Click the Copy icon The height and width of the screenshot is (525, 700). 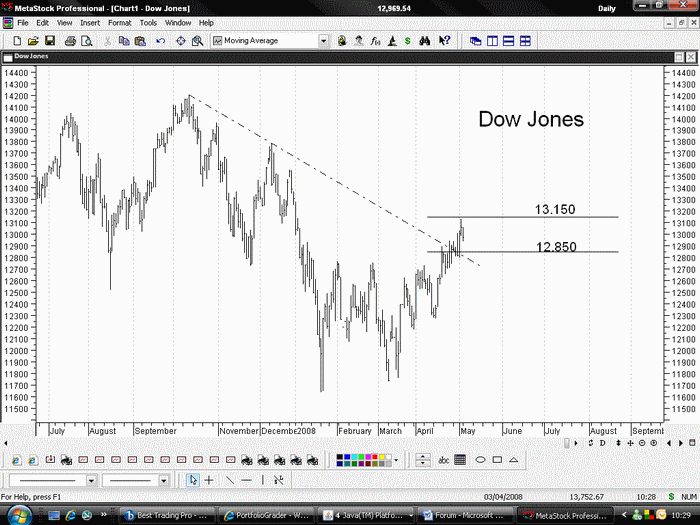pos(124,41)
